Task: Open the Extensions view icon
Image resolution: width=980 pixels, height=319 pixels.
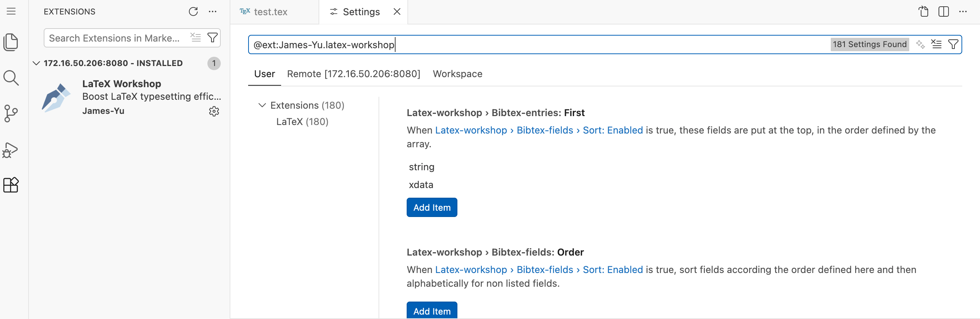Action: tap(11, 185)
